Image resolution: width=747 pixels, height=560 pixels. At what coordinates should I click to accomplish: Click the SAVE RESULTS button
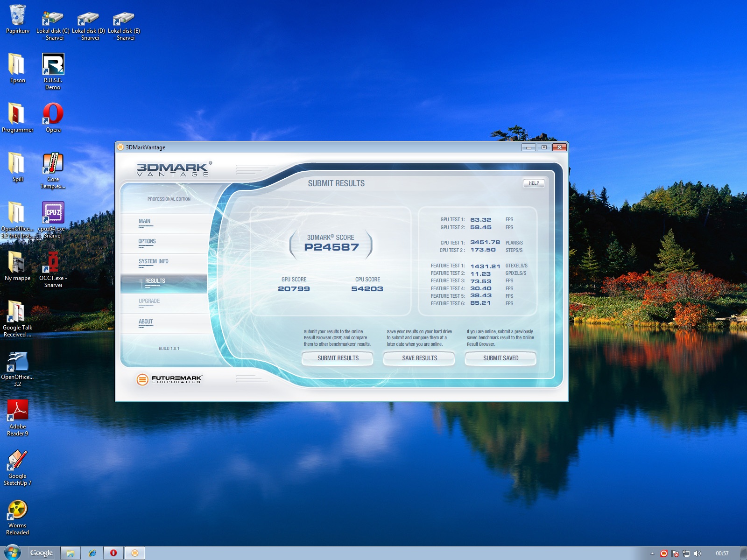coord(419,358)
